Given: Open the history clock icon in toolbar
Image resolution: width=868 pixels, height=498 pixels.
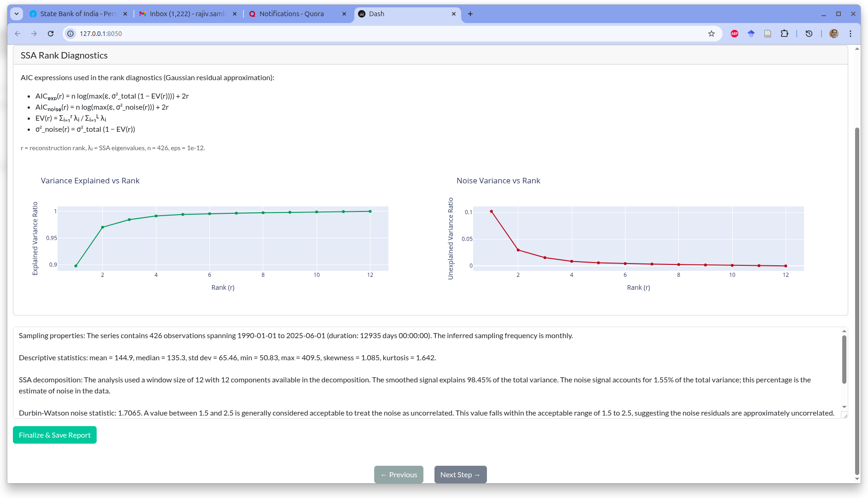Looking at the screenshot, I should (809, 34).
